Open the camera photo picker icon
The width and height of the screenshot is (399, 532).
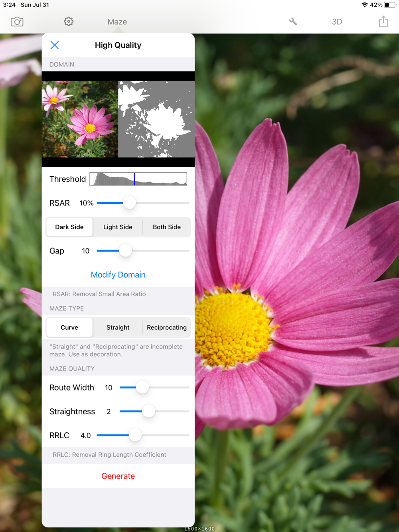coord(17,22)
